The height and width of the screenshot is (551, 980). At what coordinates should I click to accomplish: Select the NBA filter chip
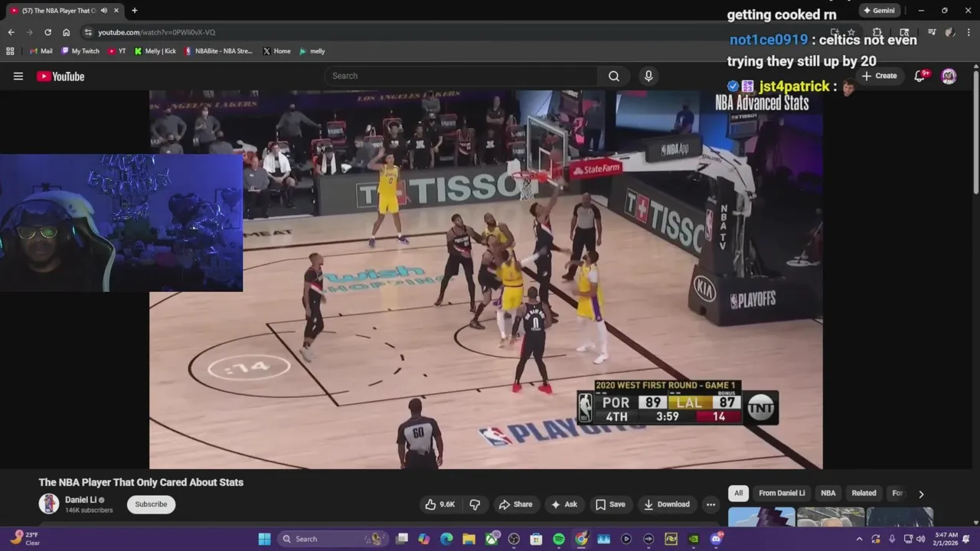pyautogui.click(x=828, y=493)
